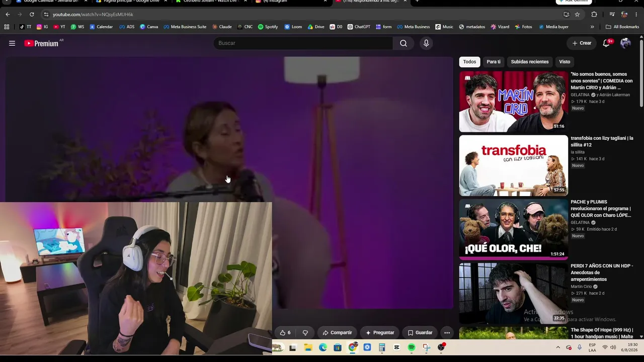Open the Media buyer bookmark

click(553, 27)
